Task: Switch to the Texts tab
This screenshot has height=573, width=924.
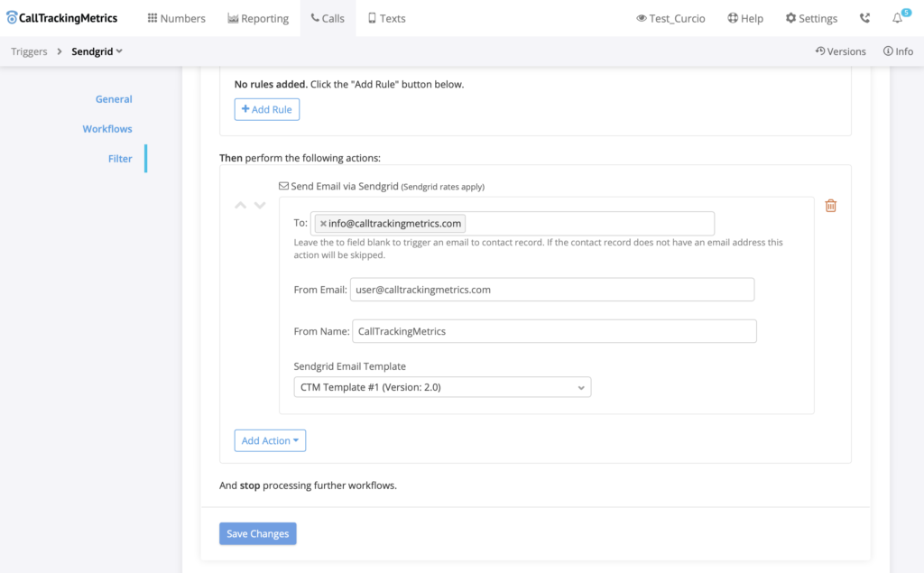Action: point(386,18)
